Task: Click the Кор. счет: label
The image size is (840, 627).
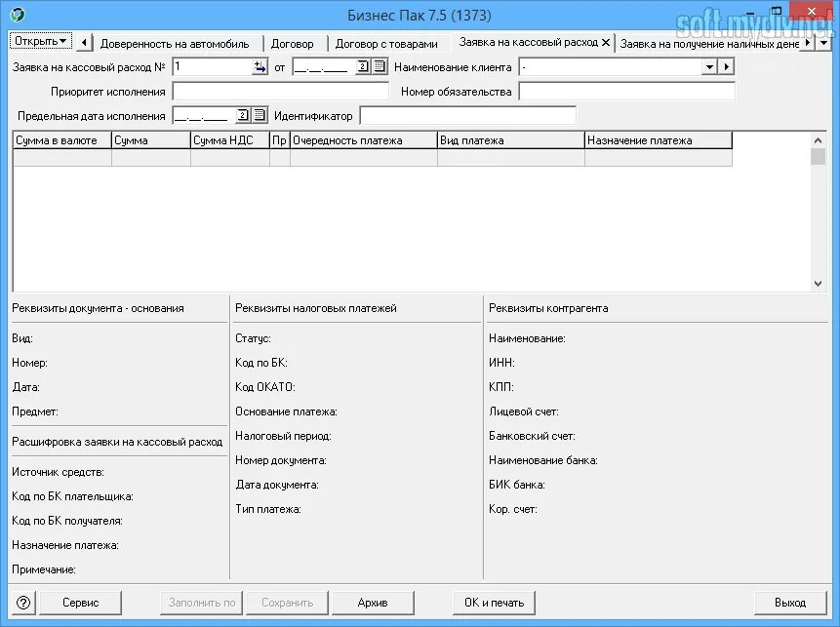Action: 512,509
